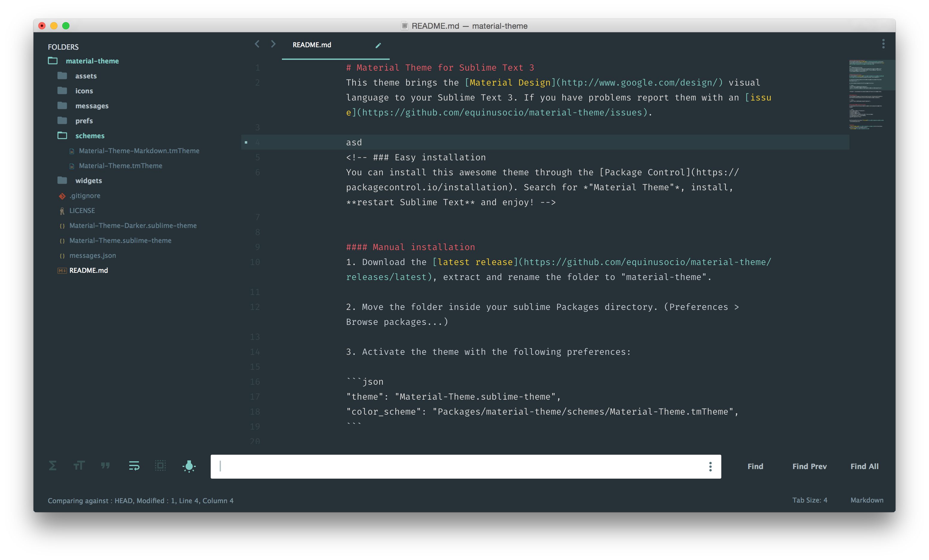Collapse the material-theme root folder
Screen dimensions: 929x560
coord(92,61)
